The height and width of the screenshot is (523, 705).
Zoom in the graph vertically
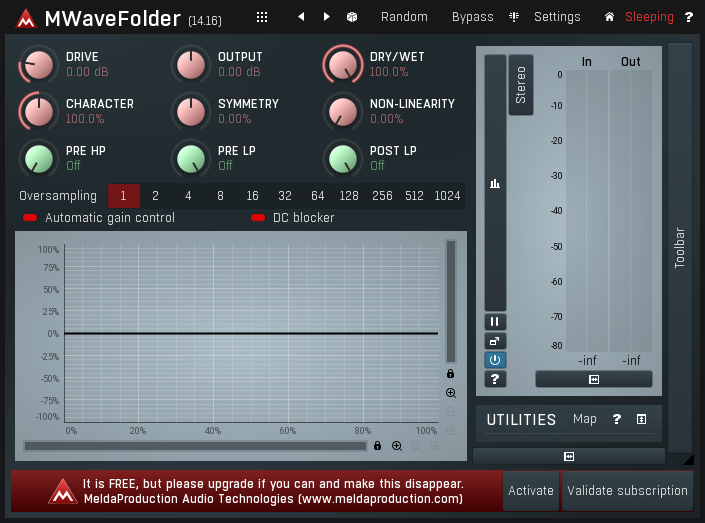451,393
